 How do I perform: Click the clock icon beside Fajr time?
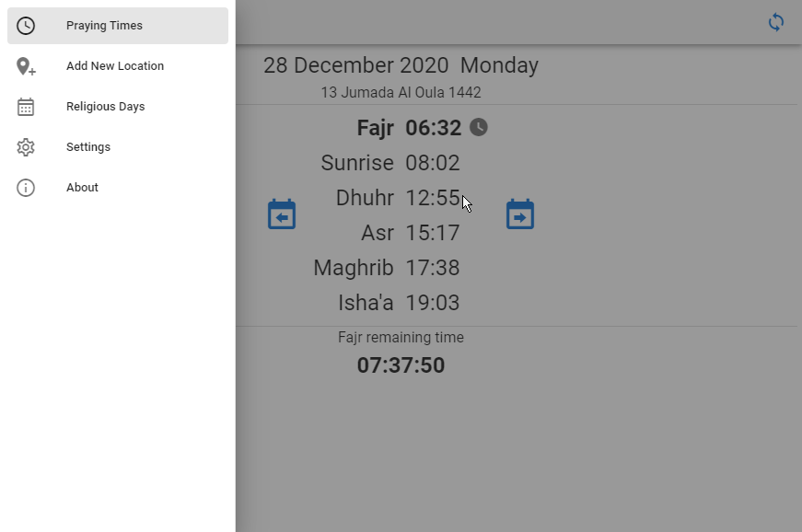[479, 128]
